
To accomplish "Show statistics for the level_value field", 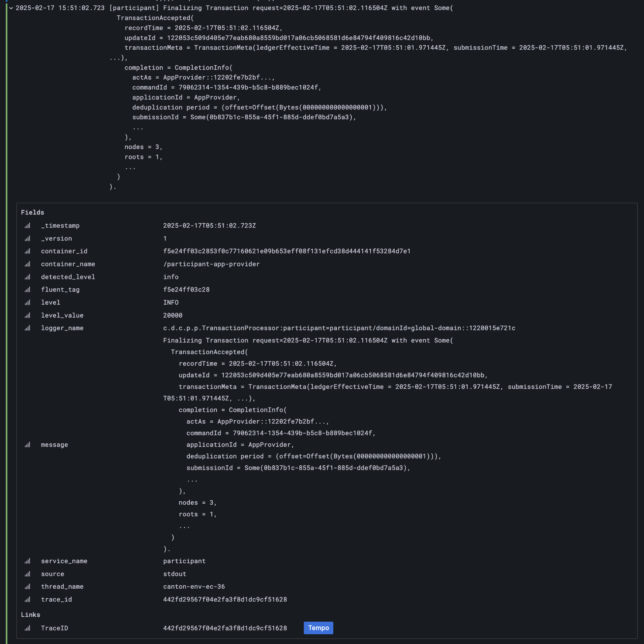I will pos(27,315).
